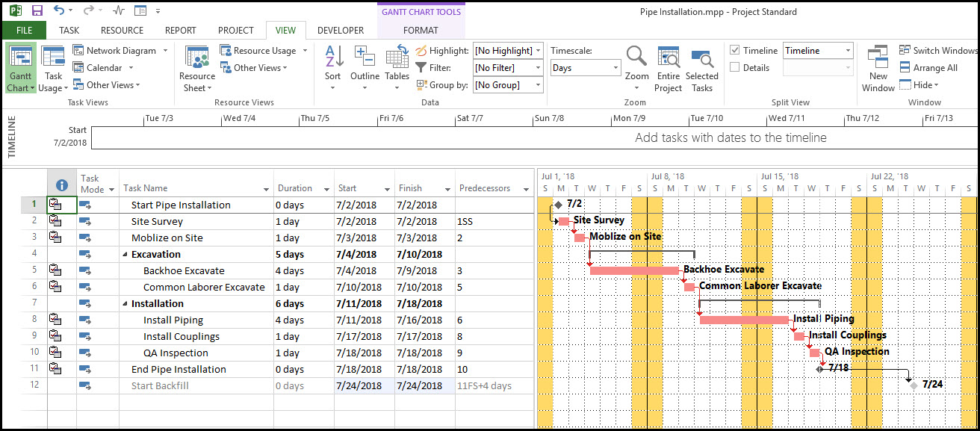This screenshot has width=980, height=431.
Task: Open the Task Usage view
Action: (53, 67)
